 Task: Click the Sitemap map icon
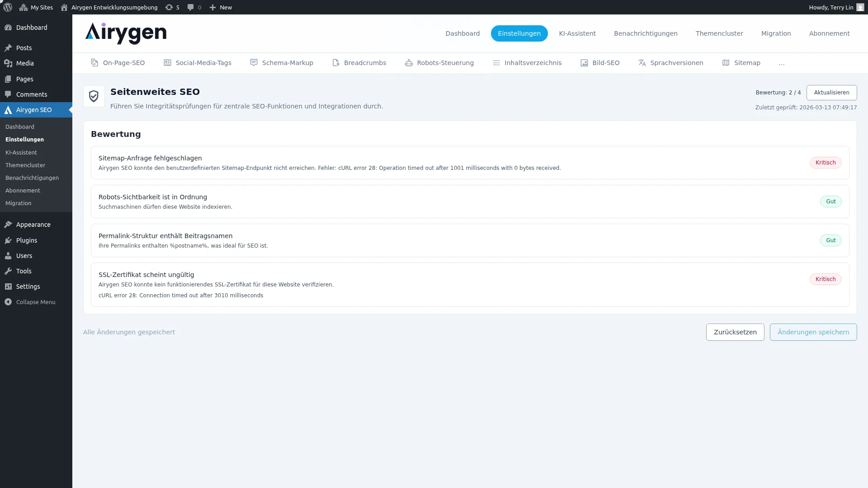click(726, 63)
